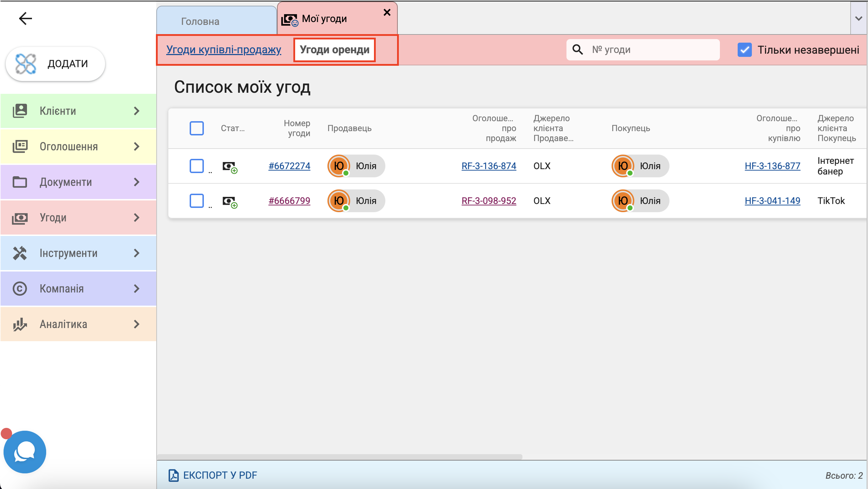Expand the Угоди menu chevron
Image resolution: width=868 pixels, height=489 pixels.
(137, 217)
